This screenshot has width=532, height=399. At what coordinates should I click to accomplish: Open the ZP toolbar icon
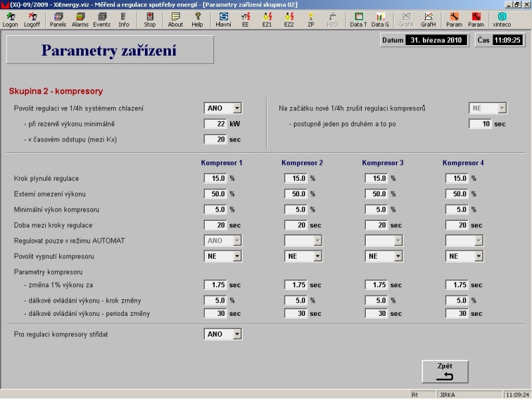[x=311, y=20]
